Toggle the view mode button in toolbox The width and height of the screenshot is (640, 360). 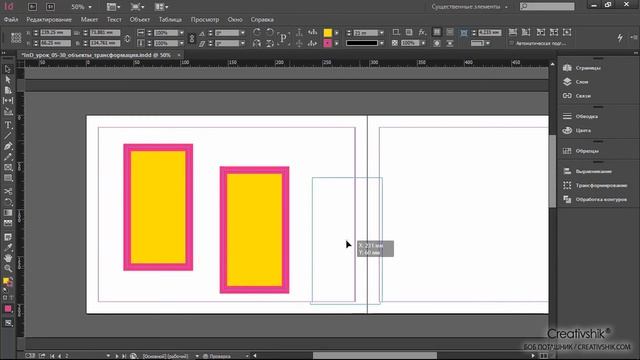(x=8, y=323)
